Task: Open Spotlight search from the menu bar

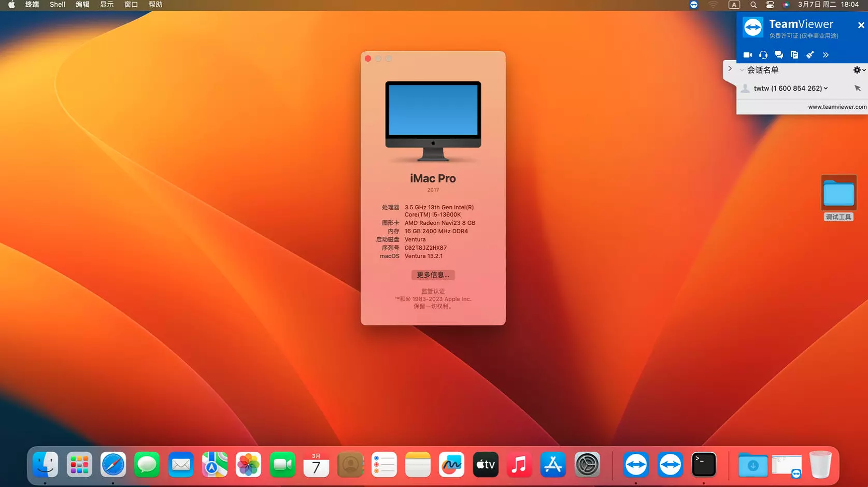Action: (x=753, y=5)
